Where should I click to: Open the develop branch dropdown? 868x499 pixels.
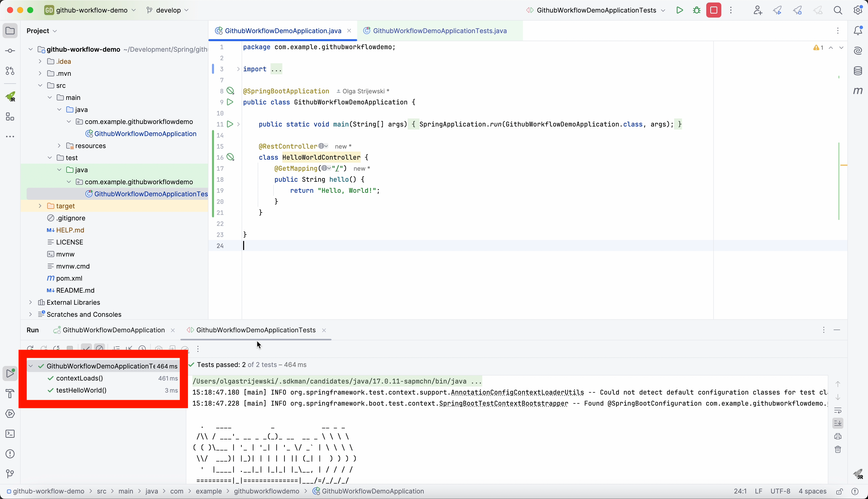[x=168, y=10]
